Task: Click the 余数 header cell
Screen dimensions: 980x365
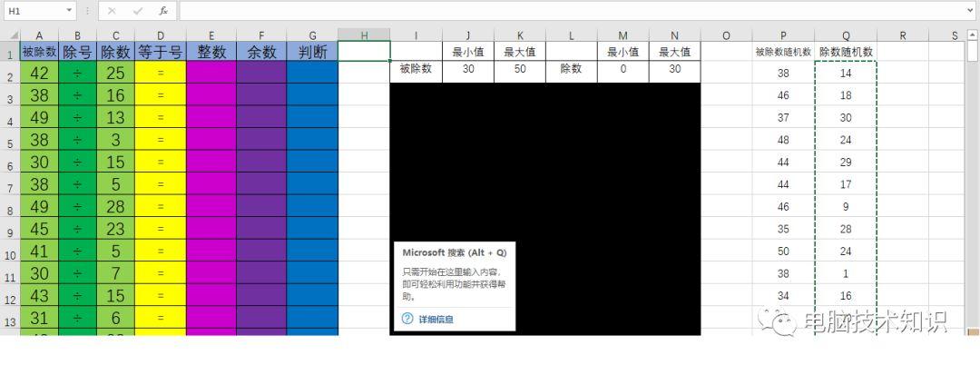Action: (x=262, y=52)
